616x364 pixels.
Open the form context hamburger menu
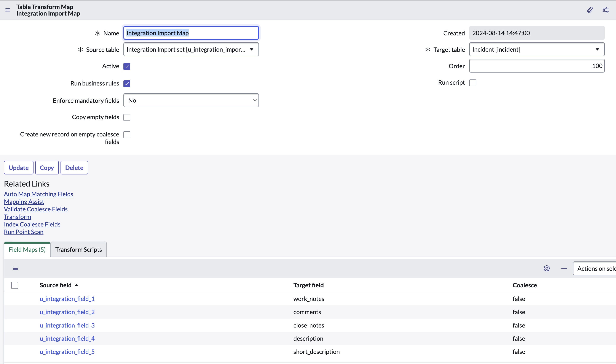coord(8,10)
